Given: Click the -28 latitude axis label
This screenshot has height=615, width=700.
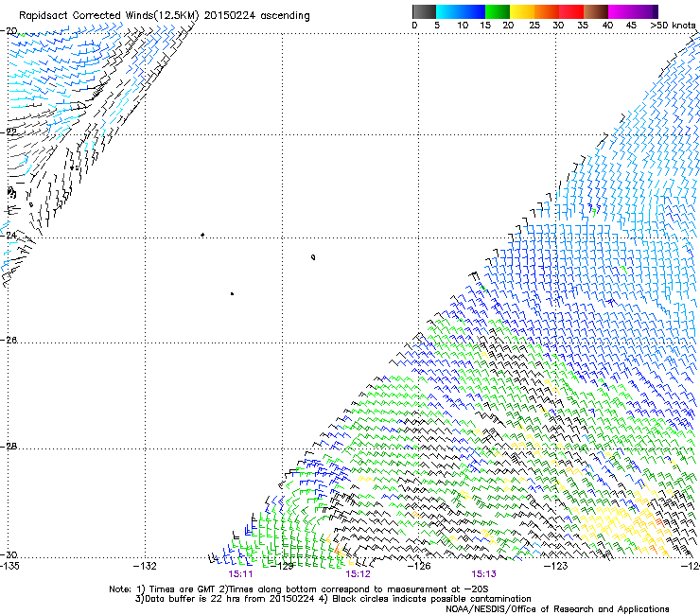Looking at the screenshot, I should (x=9, y=447).
